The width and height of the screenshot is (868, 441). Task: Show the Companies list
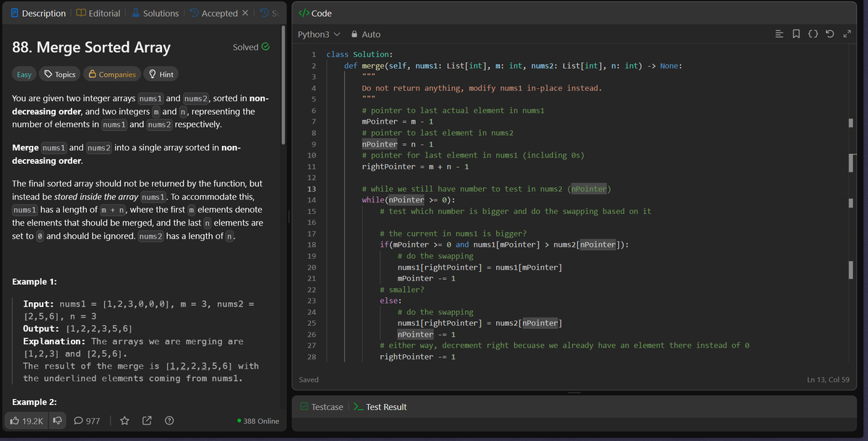[112, 74]
